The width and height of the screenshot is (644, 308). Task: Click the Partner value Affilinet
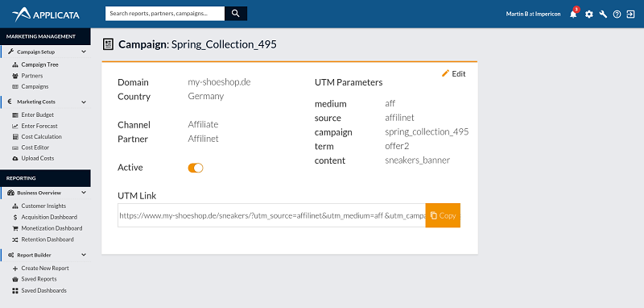coord(204,139)
